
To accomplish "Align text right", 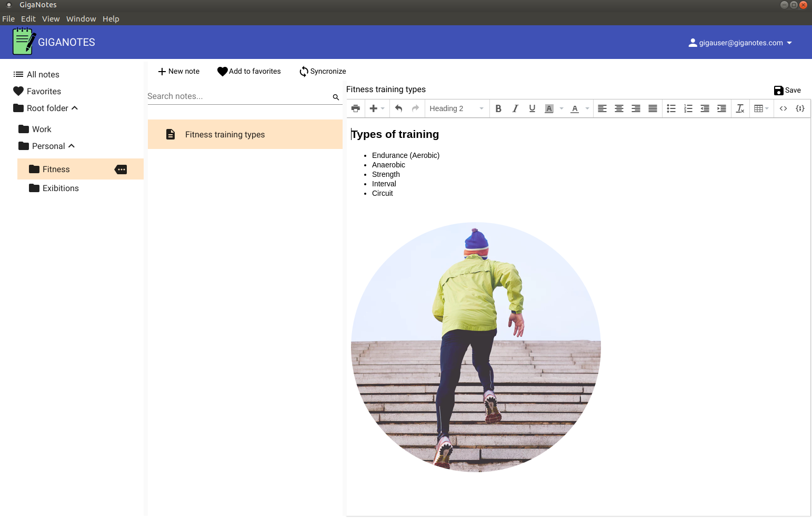I will click(x=636, y=108).
